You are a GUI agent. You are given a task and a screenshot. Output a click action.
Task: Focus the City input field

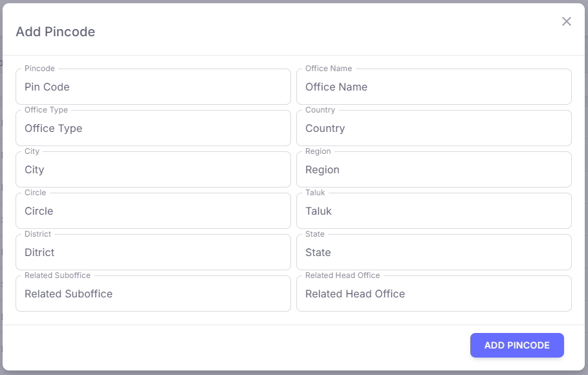(x=153, y=170)
